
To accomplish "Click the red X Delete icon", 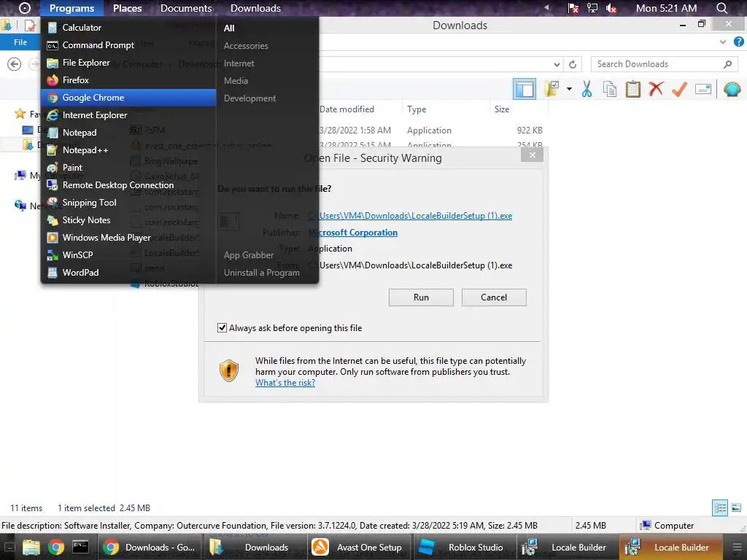I will click(x=656, y=89).
